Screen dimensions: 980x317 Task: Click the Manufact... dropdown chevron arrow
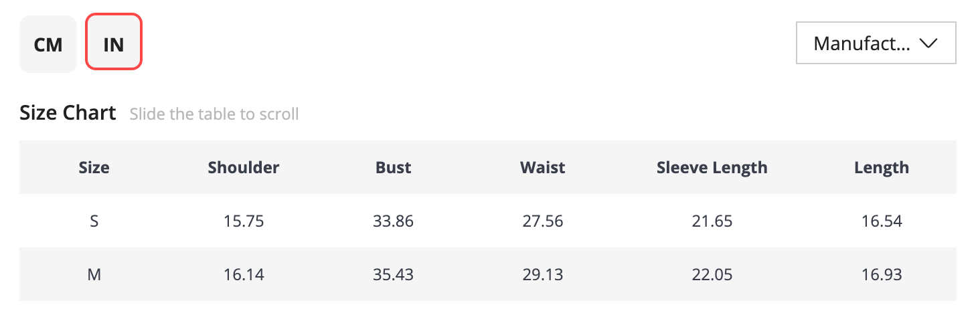point(928,43)
